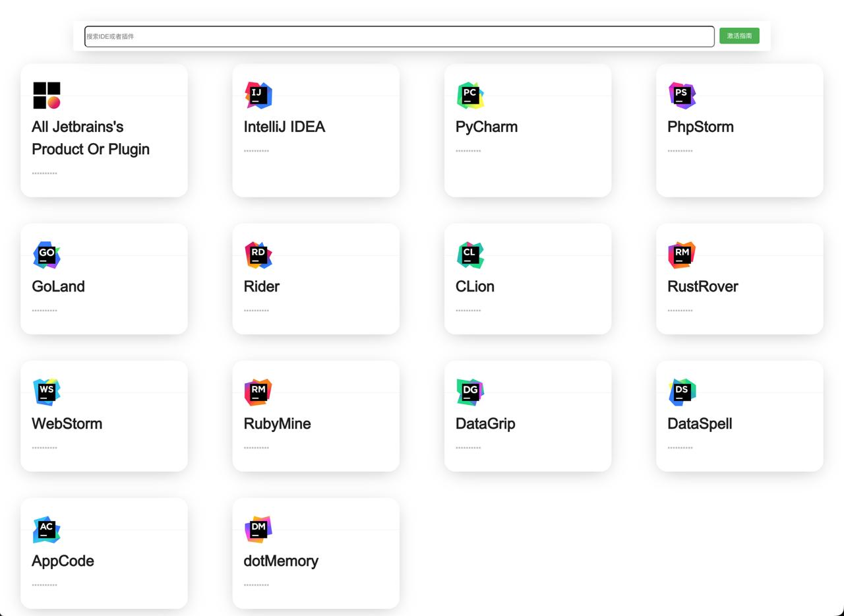Click the WebStorm WS logo icon
Viewport: 844px width, 616px height.
pyautogui.click(x=47, y=392)
